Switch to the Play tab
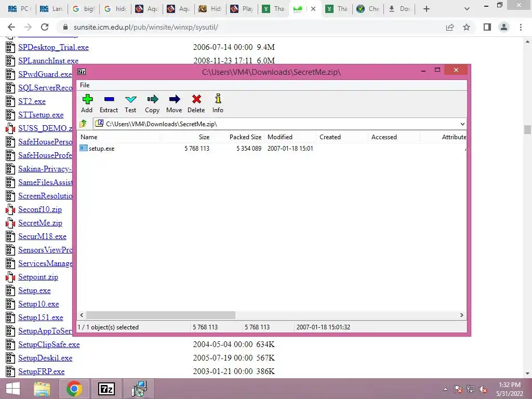The height and width of the screenshot is (399, 532). [242, 9]
